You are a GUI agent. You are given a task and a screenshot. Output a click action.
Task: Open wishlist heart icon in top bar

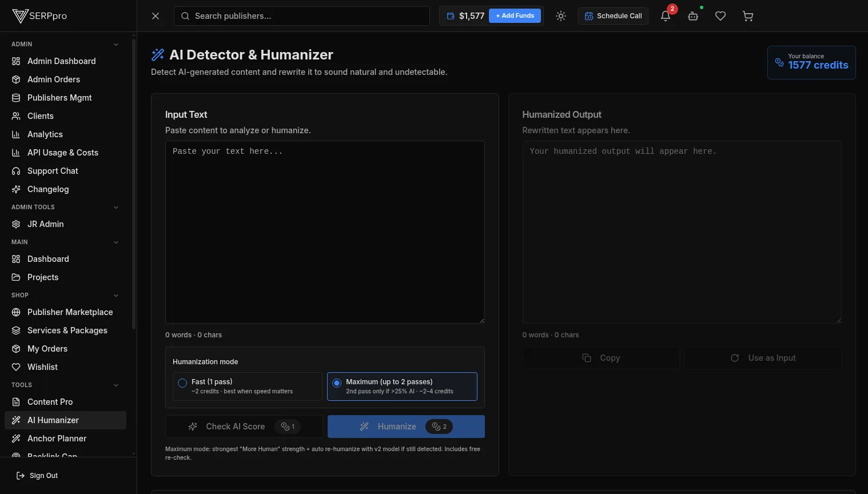tap(720, 16)
